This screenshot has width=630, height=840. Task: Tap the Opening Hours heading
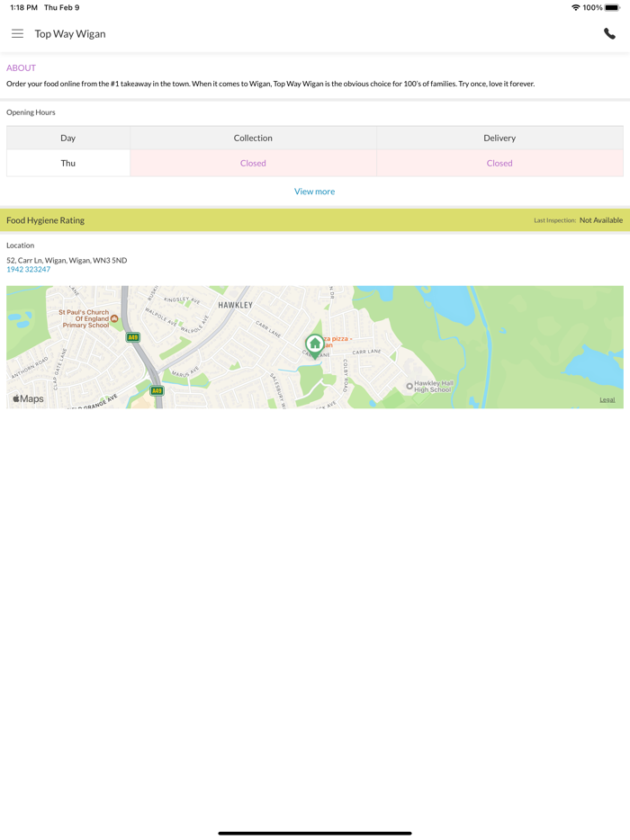tap(31, 112)
